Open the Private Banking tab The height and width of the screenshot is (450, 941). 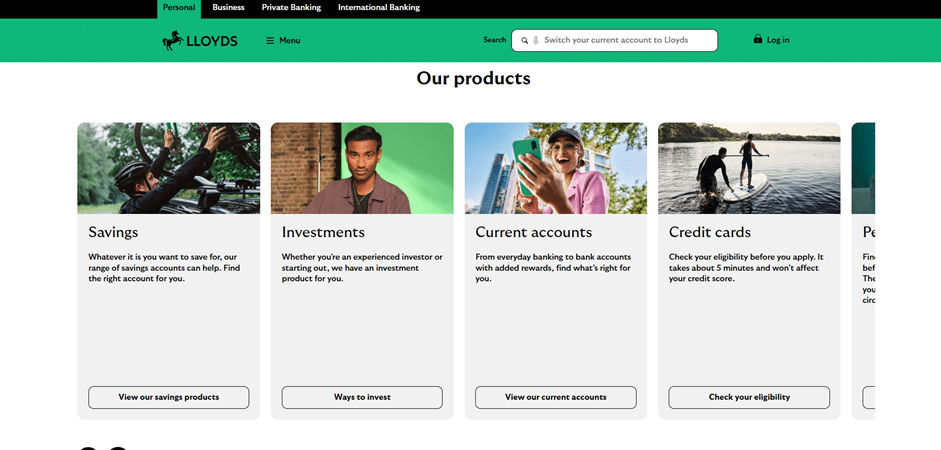[x=291, y=8]
